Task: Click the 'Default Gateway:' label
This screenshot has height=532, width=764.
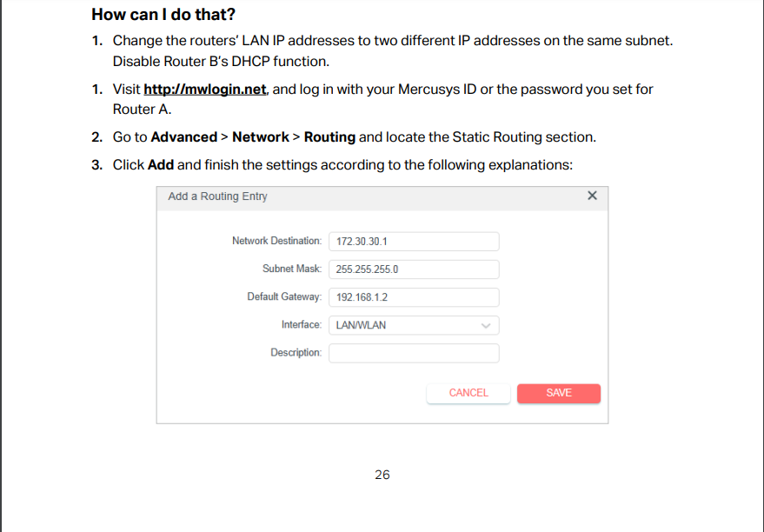Action: coord(284,296)
